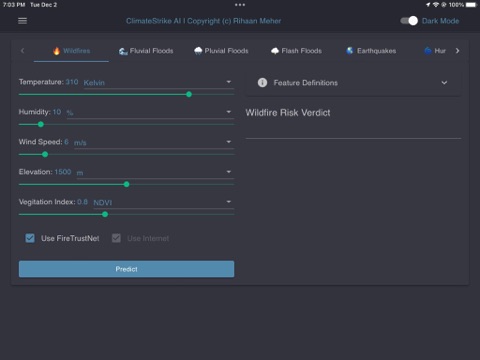Click the Feature Definitions info icon
This screenshot has height=360, width=480.
pyautogui.click(x=262, y=83)
